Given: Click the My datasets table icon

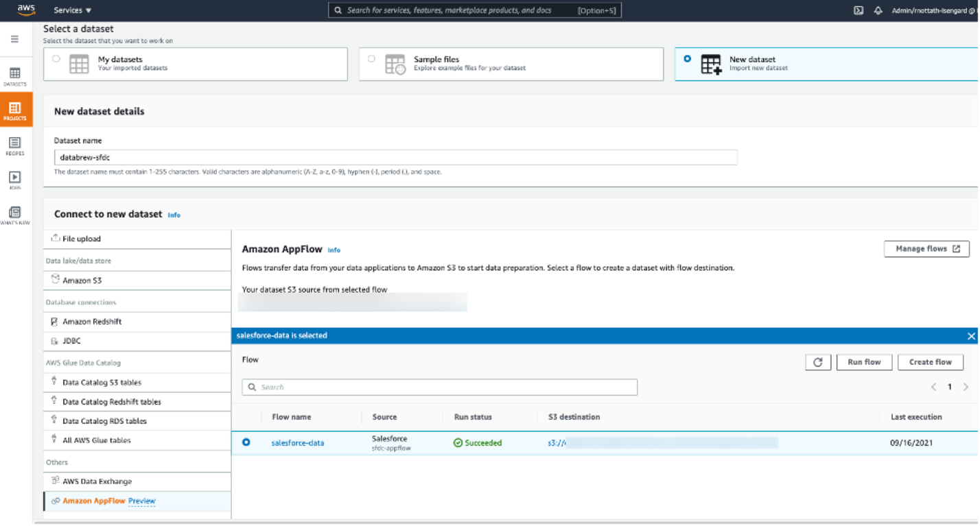Looking at the screenshot, I should (79, 64).
